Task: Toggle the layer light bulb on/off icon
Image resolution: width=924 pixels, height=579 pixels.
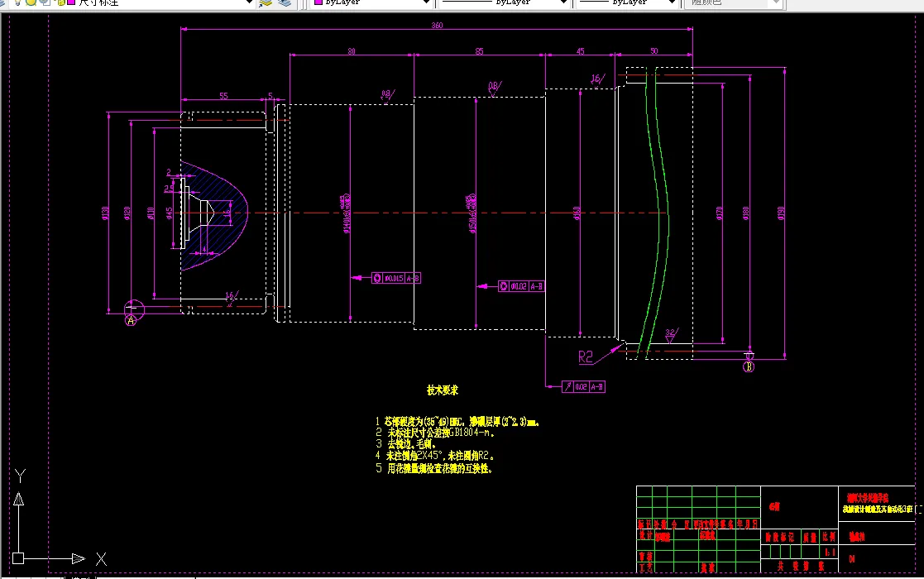Action: pyautogui.click(x=17, y=2)
